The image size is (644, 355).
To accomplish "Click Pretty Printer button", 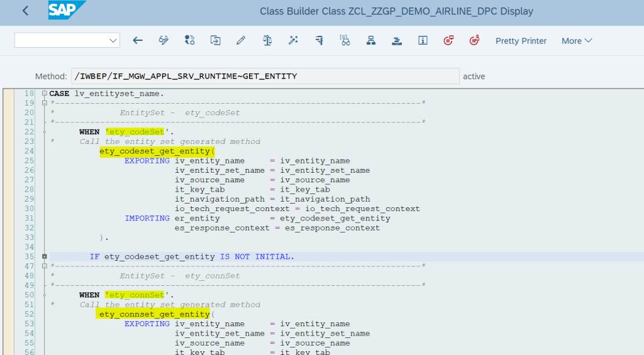I will point(521,41).
